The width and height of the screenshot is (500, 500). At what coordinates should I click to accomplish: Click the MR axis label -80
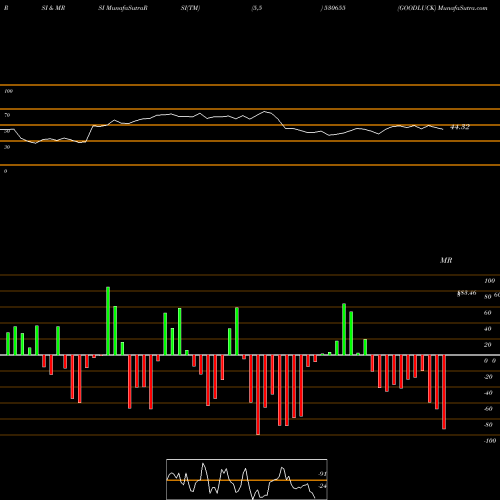coord(488,425)
